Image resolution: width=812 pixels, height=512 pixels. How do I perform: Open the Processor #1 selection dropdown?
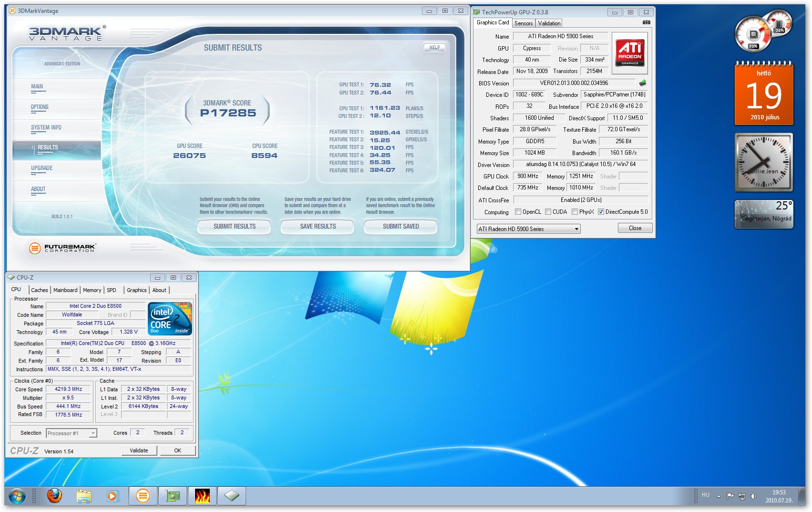(x=72, y=433)
